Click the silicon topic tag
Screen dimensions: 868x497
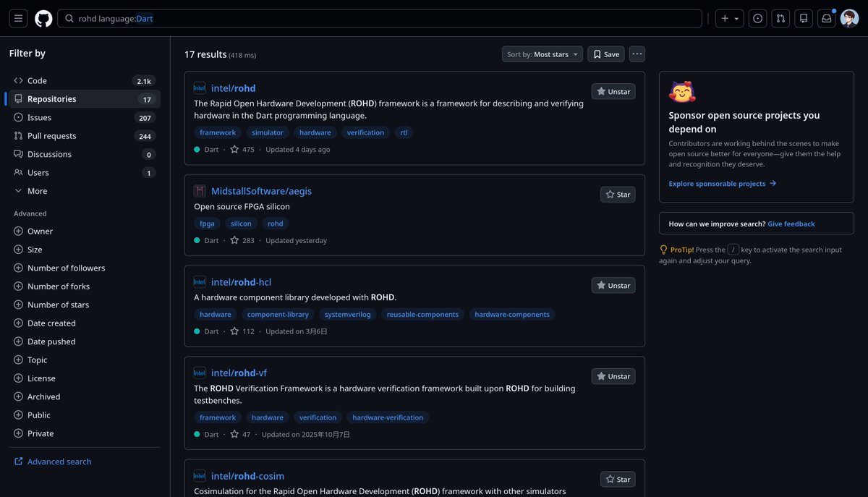242,224
